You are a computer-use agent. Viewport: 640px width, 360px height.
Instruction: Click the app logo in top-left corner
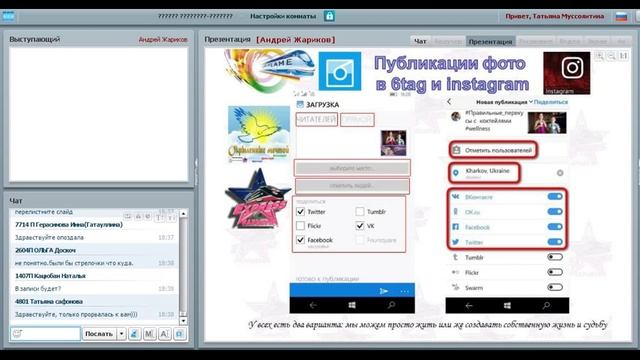pos(8,16)
